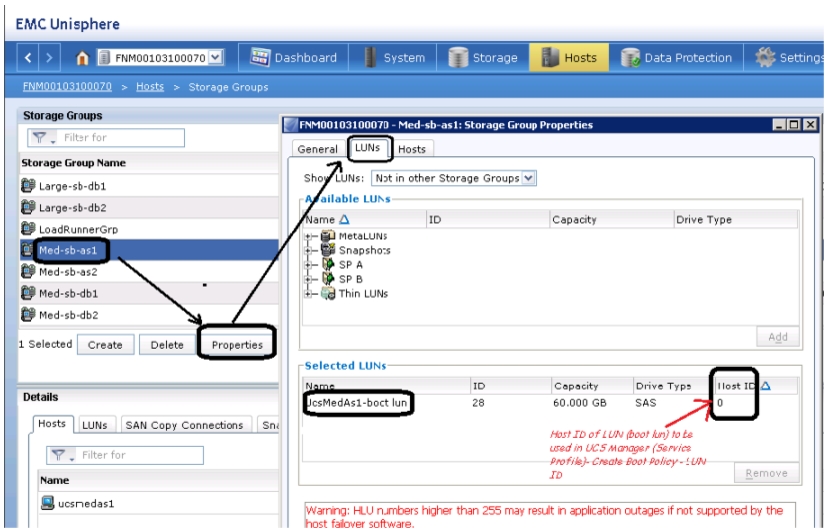
Task: Select the Large-sb-db1 storage group icon
Action: point(28,186)
